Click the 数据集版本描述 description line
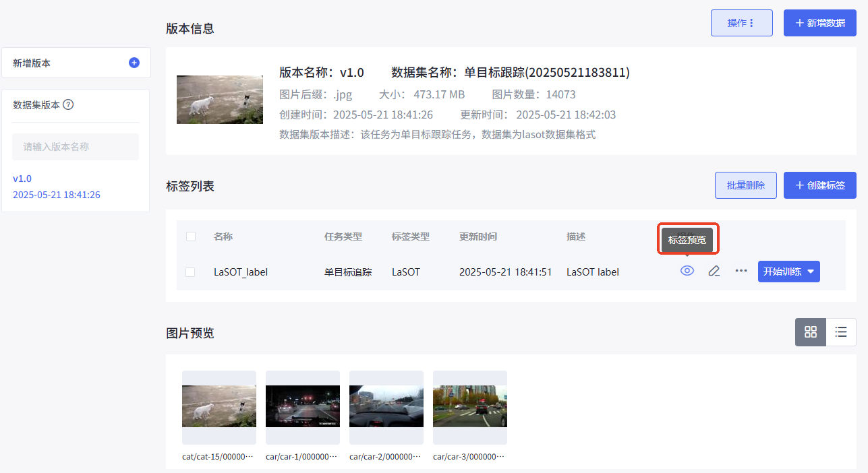This screenshot has width=868, height=473. coord(438,134)
